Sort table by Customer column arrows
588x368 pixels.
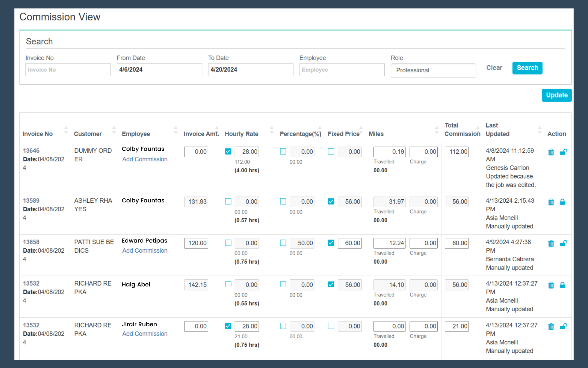114,130
